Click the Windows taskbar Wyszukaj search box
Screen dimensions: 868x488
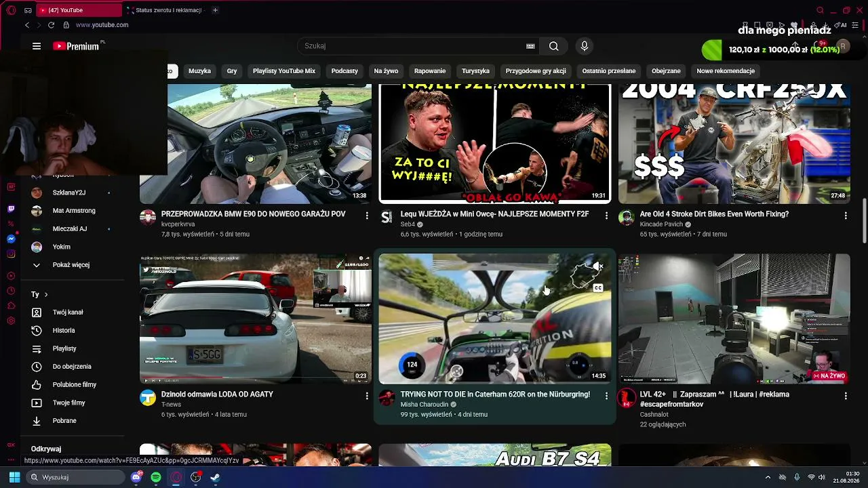point(77,477)
